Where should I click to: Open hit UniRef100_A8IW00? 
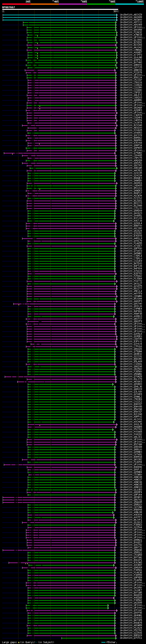(x=131, y=20)
